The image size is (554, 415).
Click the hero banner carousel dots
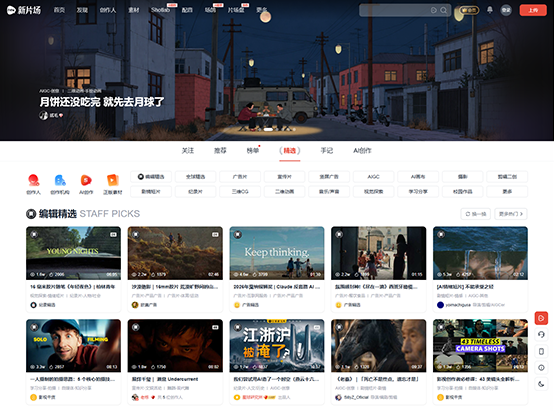[x=277, y=130]
